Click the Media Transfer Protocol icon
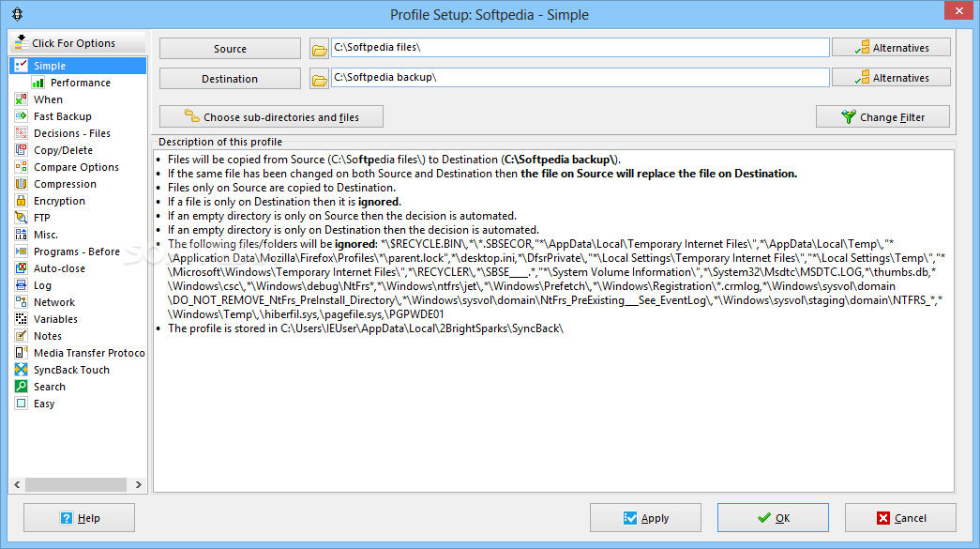The height and width of the screenshot is (549, 980). 22,352
